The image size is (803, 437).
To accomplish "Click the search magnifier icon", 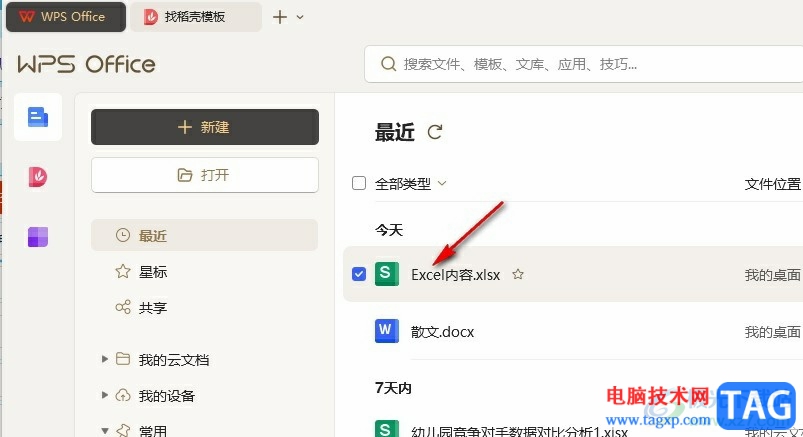I will [389, 64].
